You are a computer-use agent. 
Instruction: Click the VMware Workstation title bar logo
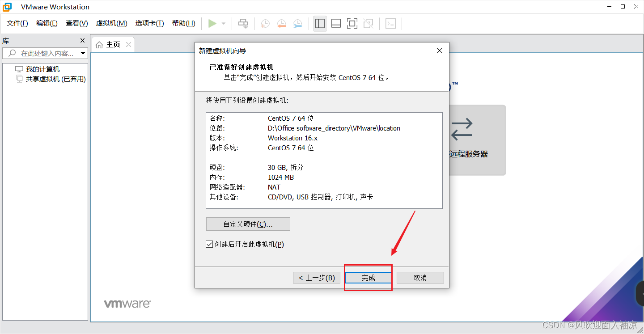tap(8, 7)
